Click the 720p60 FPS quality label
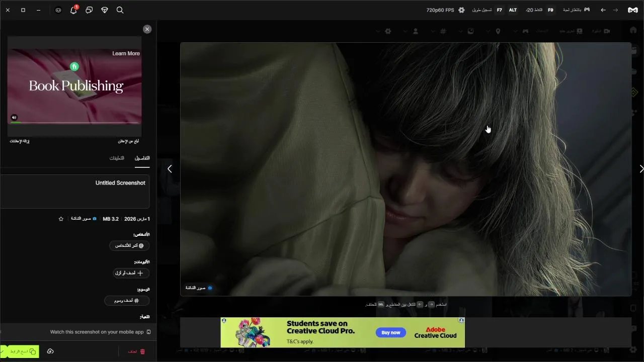 (440, 10)
